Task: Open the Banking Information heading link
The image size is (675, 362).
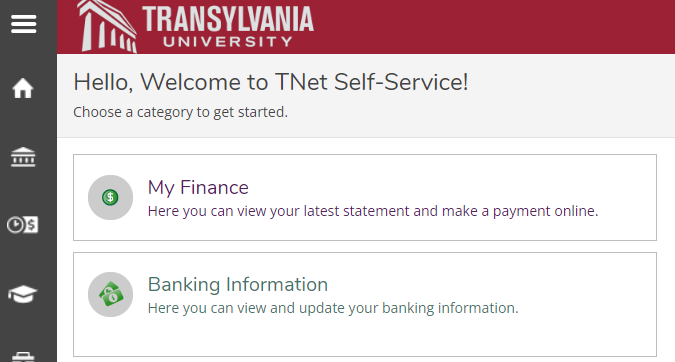Action: pyautogui.click(x=238, y=285)
